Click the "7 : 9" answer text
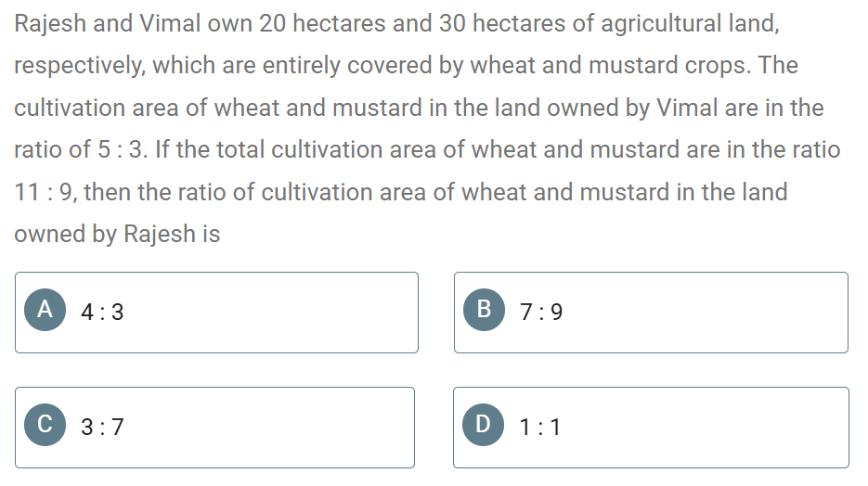The width and height of the screenshot is (868, 486). [541, 313]
